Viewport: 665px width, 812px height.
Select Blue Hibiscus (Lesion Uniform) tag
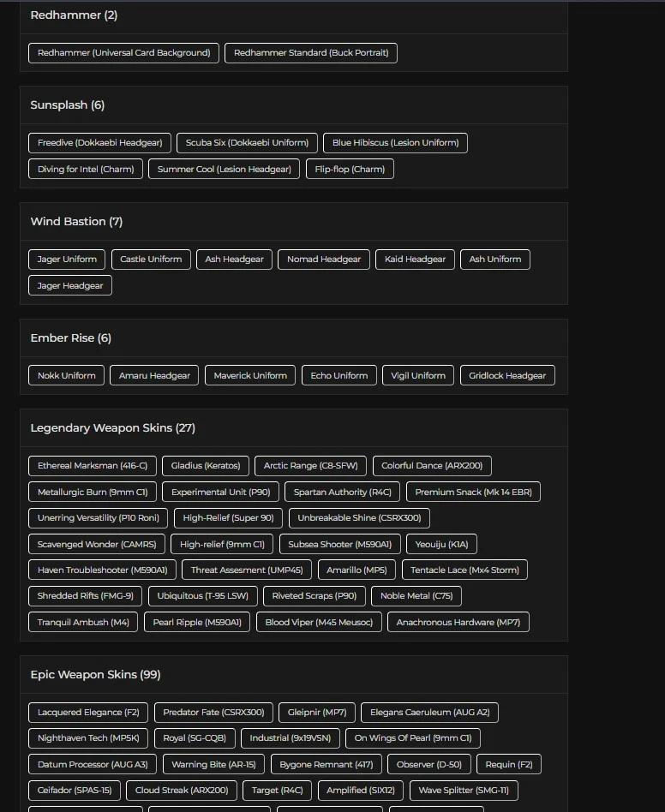tap(395, 143)
